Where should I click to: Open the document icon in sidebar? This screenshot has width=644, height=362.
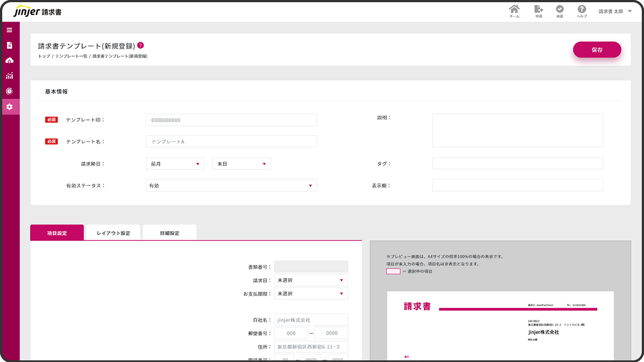[9, 45]
